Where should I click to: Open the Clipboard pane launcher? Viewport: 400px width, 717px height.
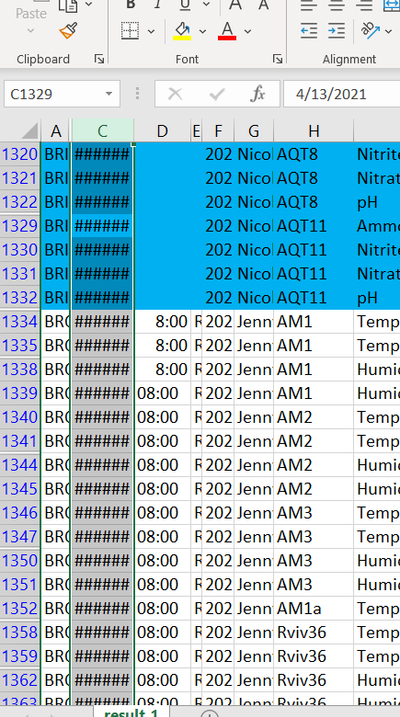[99, 59]
